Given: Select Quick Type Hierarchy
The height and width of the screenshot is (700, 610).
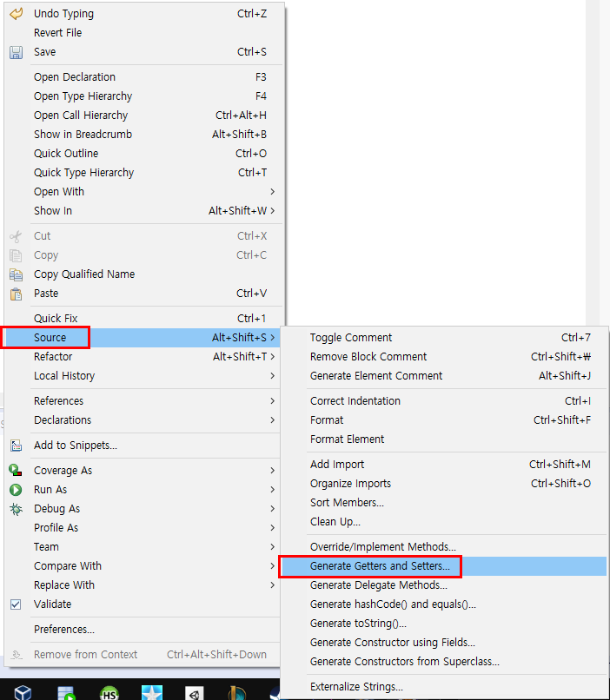Looking at the screenshot, I should (143, 172).
